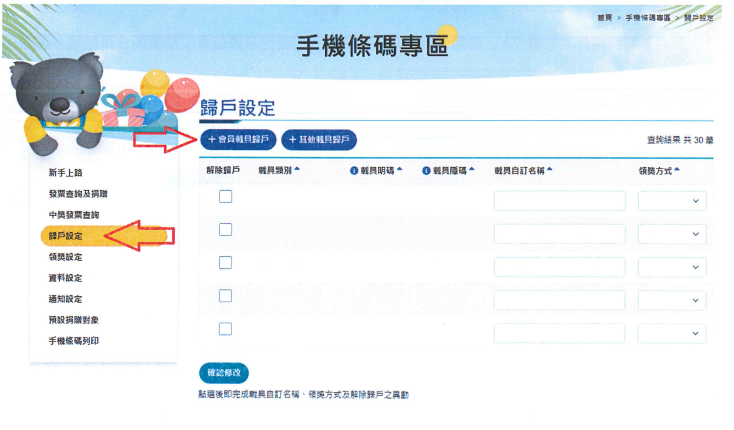
Task: Click the info icon beside 載具隱碼
Action: (426, 171)
